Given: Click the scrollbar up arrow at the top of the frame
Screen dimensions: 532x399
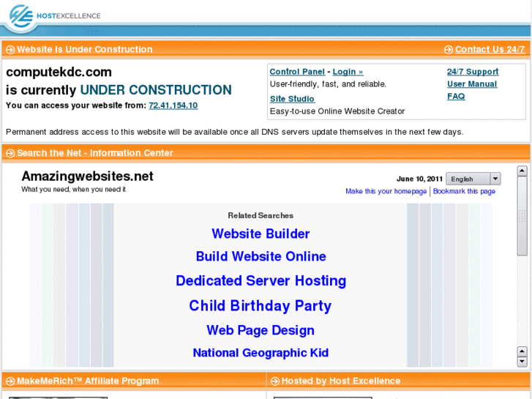Looking at the screenshot, I should 522,171.
